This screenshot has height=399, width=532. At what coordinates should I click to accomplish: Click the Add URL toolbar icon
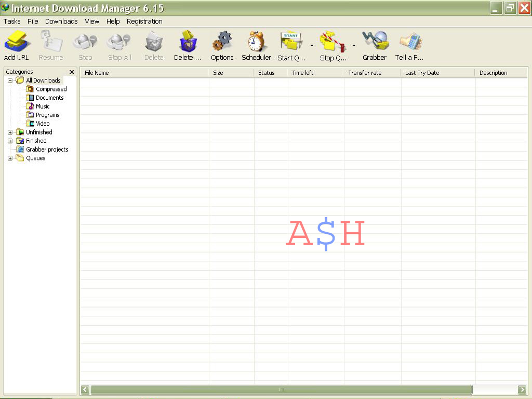coord(17,41)
